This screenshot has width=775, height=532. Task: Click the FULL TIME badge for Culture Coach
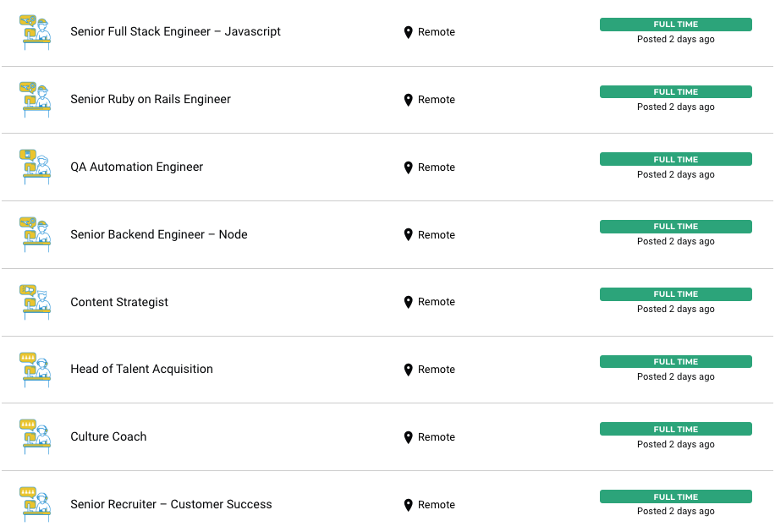(676, 429)
